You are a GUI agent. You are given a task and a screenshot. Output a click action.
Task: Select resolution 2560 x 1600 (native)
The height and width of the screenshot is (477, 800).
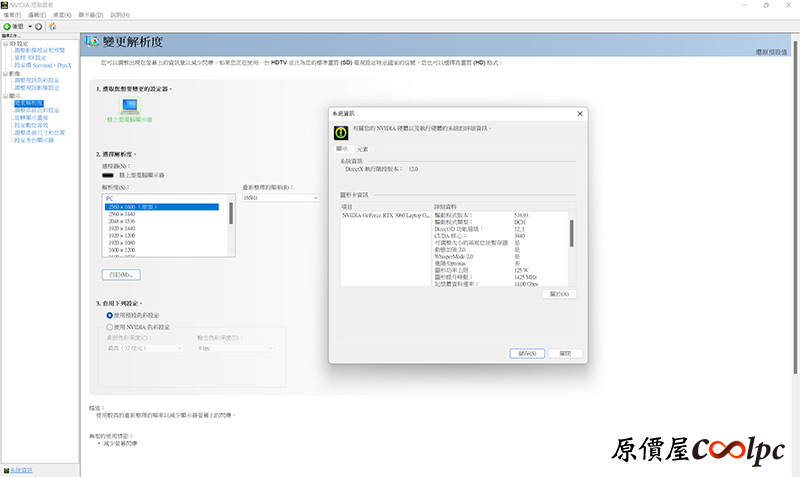coord(162,207)
